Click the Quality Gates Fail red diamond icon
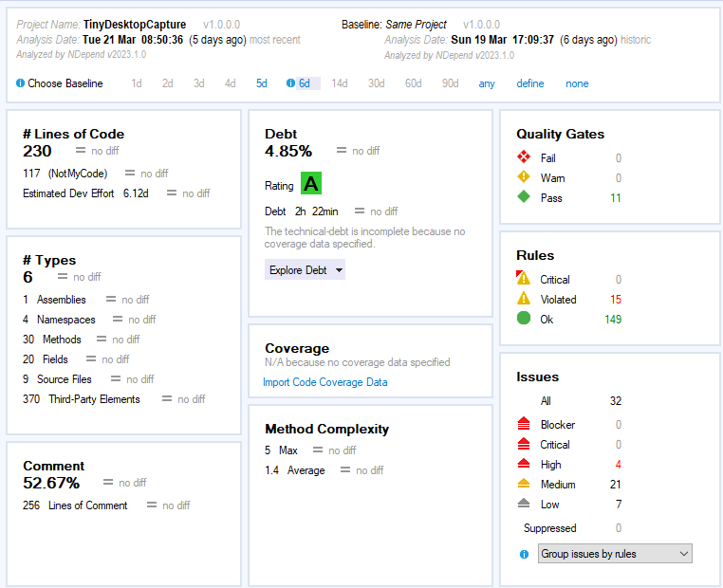 524,157
